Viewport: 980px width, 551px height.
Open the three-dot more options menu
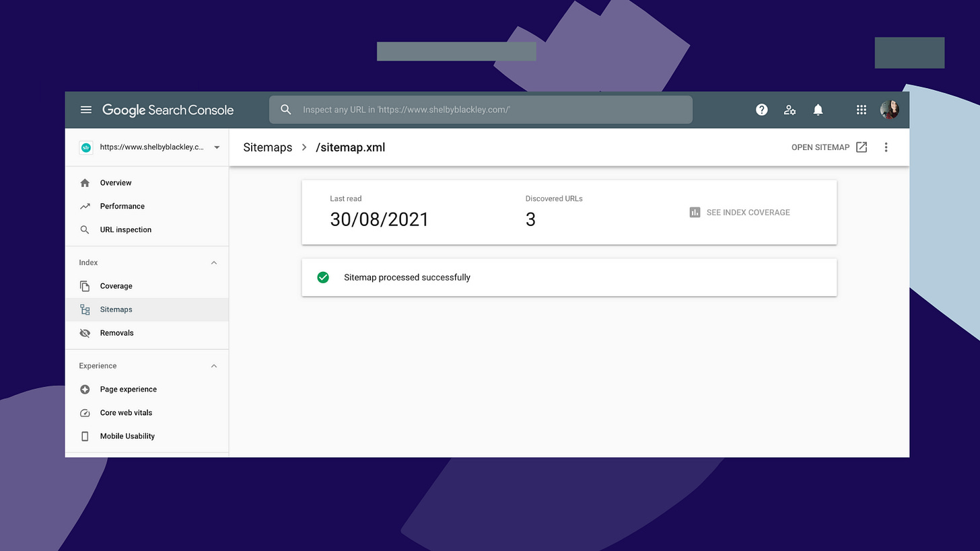click(x=886, y=147)
